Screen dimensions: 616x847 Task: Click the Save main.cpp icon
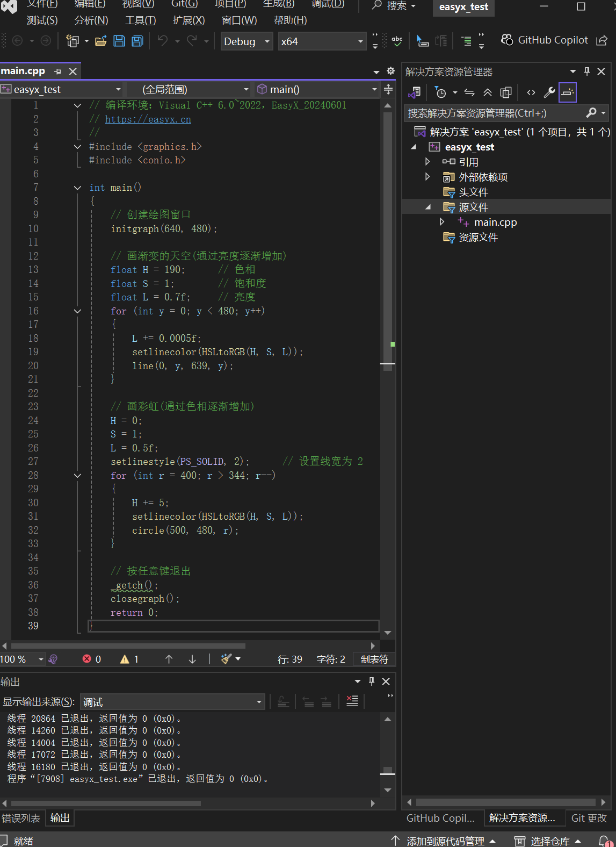(119, 41)
